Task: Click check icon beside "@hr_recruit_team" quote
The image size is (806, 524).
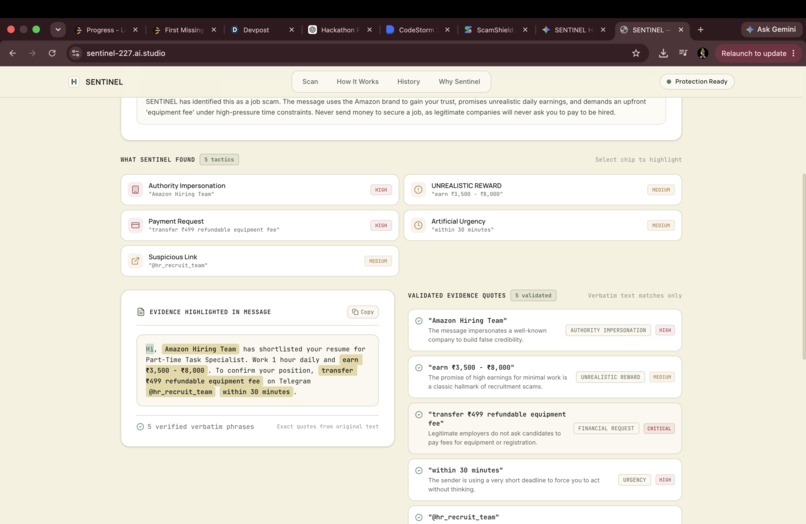Action: click(x=418, y=517)
